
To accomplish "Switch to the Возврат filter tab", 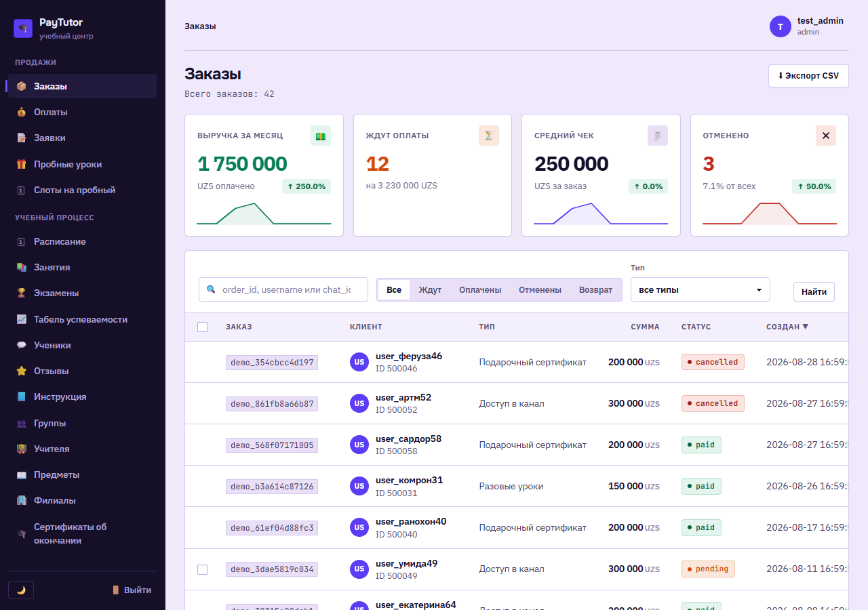I will [595, 289].
